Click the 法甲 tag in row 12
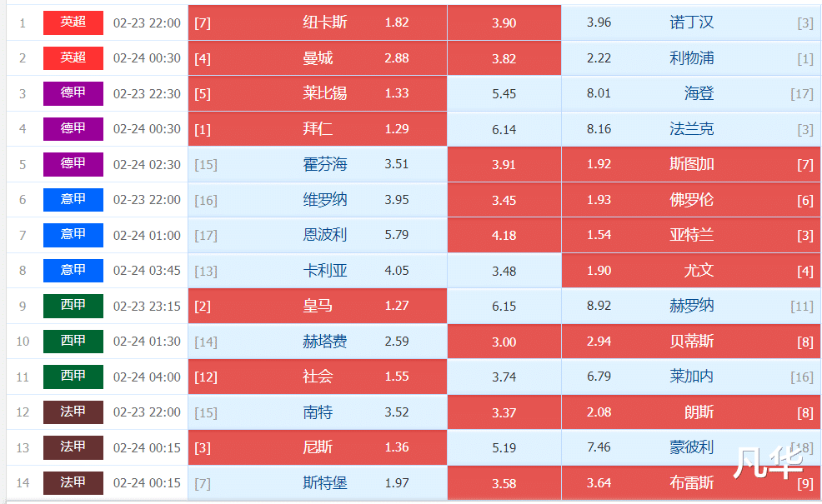 click(73, 412)
